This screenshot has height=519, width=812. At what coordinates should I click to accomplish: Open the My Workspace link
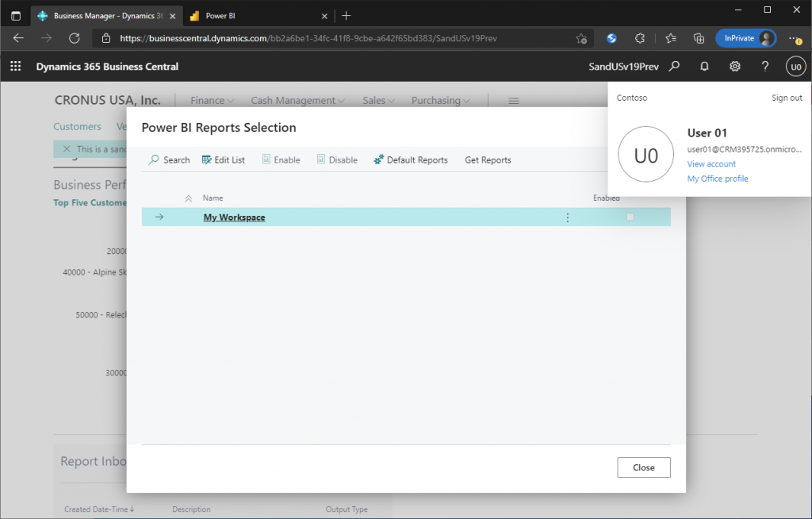[234, 217]
